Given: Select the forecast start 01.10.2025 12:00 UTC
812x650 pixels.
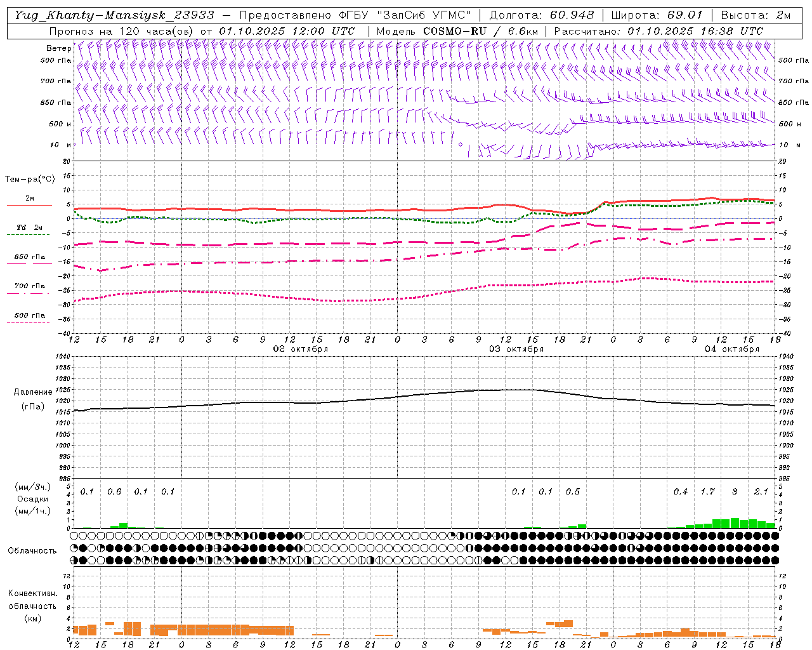Looking at the screenshot, I should (287, 31).
